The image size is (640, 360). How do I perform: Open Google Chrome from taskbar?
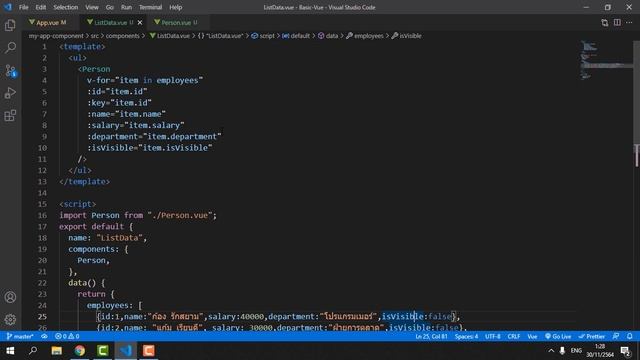[80, 351]
